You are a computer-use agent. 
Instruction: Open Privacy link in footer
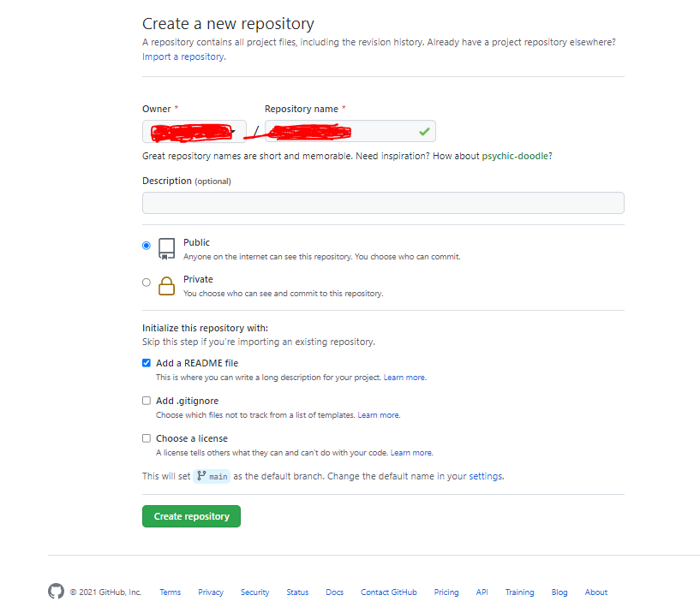coord(211,592)
